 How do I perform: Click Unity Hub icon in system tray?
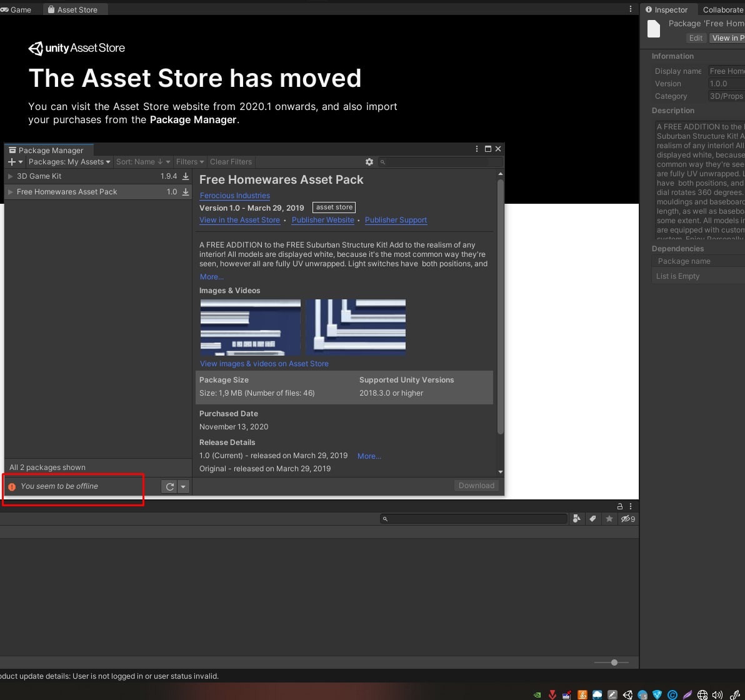pyautogui.click(x=627, y=695)
